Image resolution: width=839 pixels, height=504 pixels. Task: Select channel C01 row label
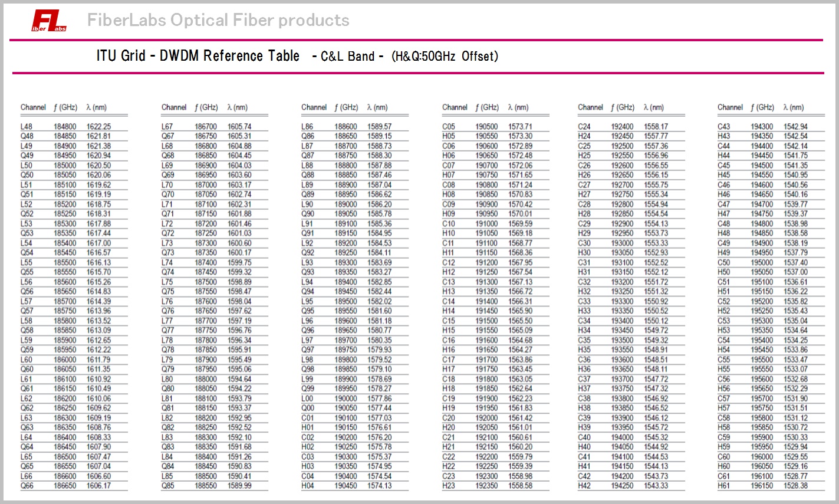coord(308,418)
